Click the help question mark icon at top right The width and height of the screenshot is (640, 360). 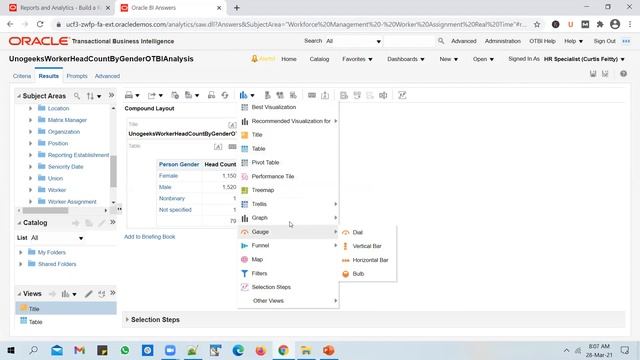pyautogui.click(x=623, y=74)
